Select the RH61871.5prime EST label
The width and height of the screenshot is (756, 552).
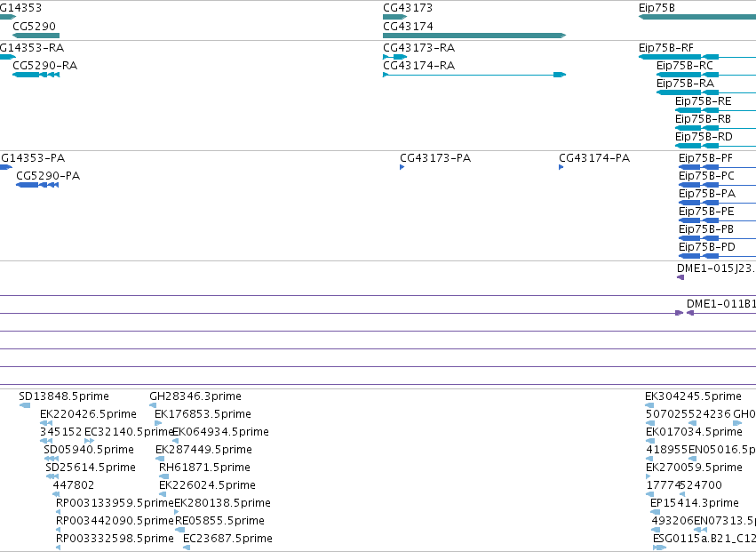205,468
